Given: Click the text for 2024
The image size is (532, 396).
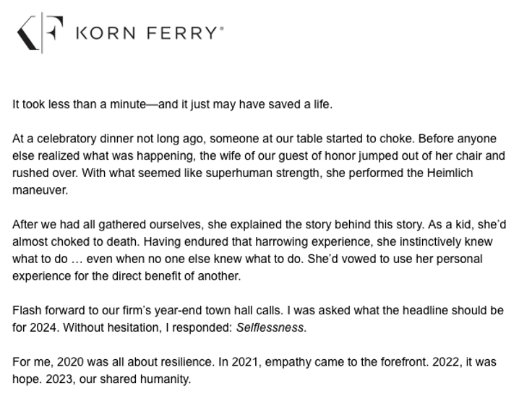Looking at the screenshot, I should pos(34,327).
